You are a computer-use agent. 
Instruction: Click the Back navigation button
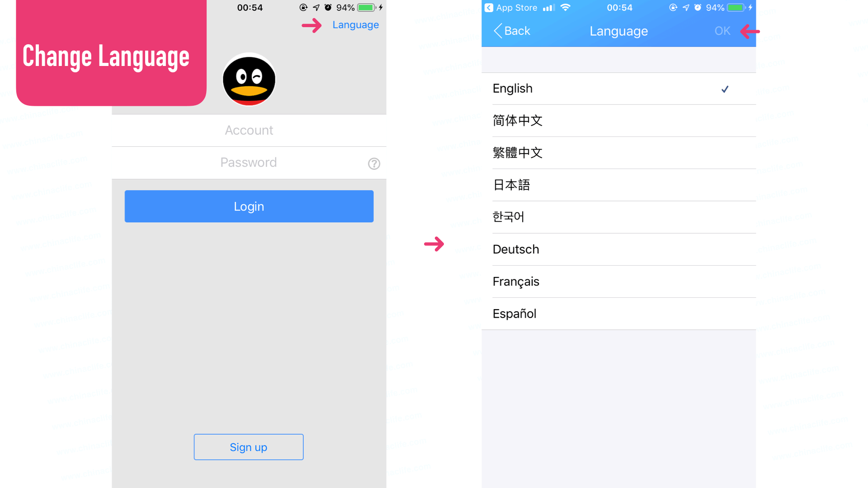click(510, 30)
